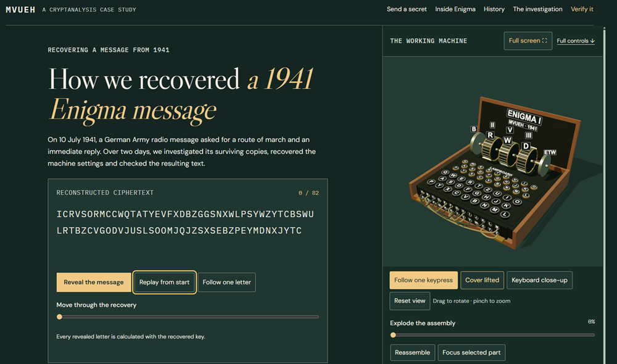Click the 0 / 82 progress counter

pyautogui.click(x=308, y=193)
